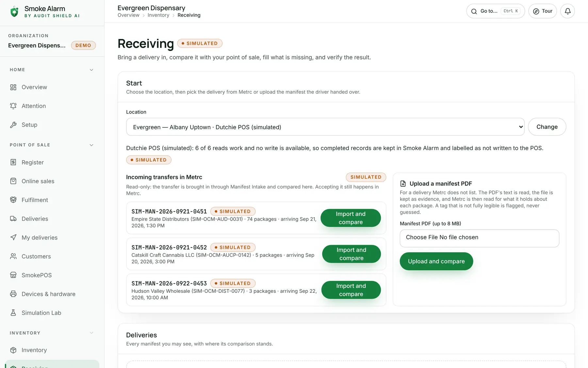588x368 pixels.
Task: Import and compare manifest SIM-MAN-2026-0921-0451
Action: pos(351,218)
